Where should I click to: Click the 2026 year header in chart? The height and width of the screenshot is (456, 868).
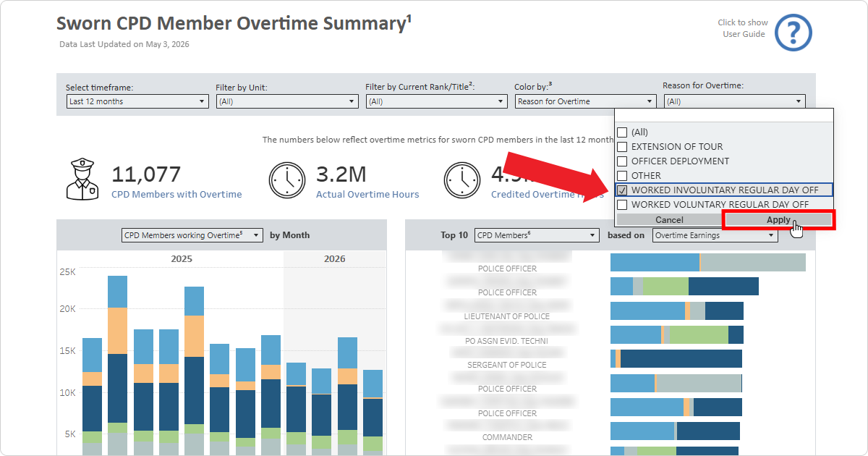335,258
